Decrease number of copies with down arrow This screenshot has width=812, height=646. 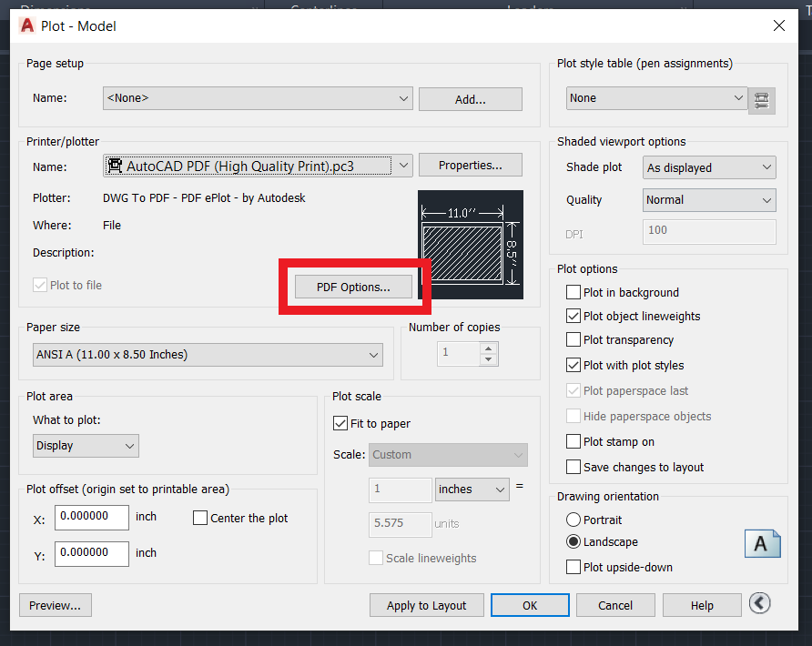click(488, 359)
